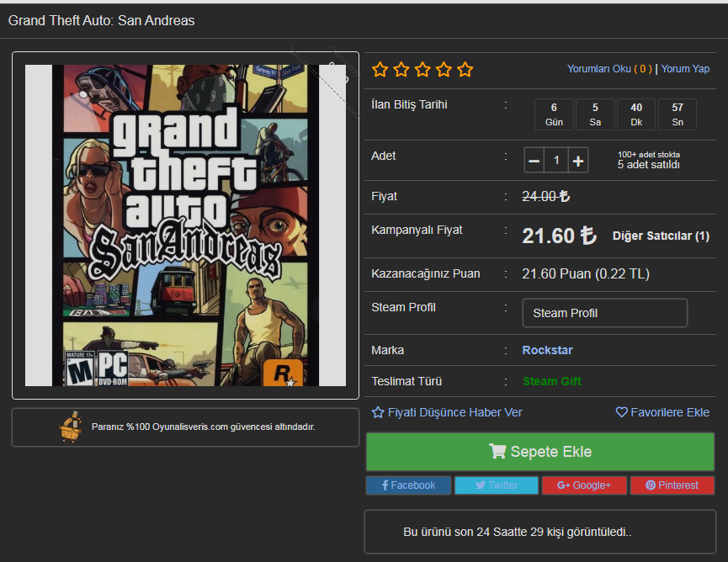Click the fourth rating star

444,70
